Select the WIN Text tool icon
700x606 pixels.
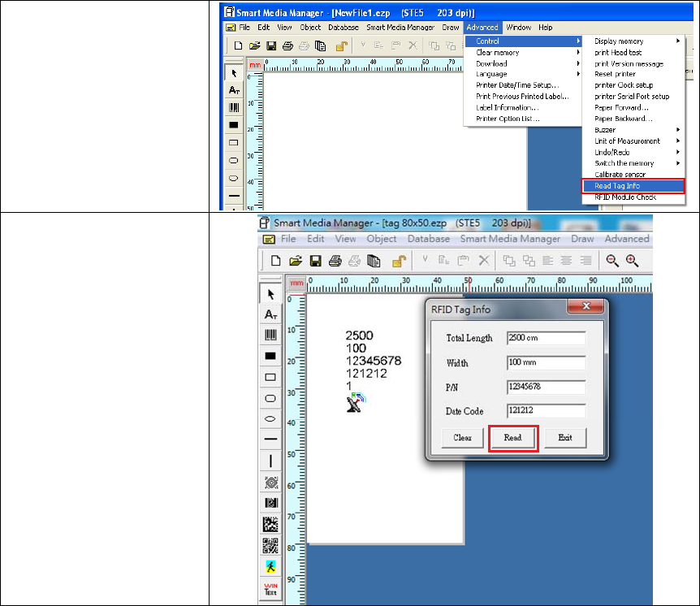point(270,589)
